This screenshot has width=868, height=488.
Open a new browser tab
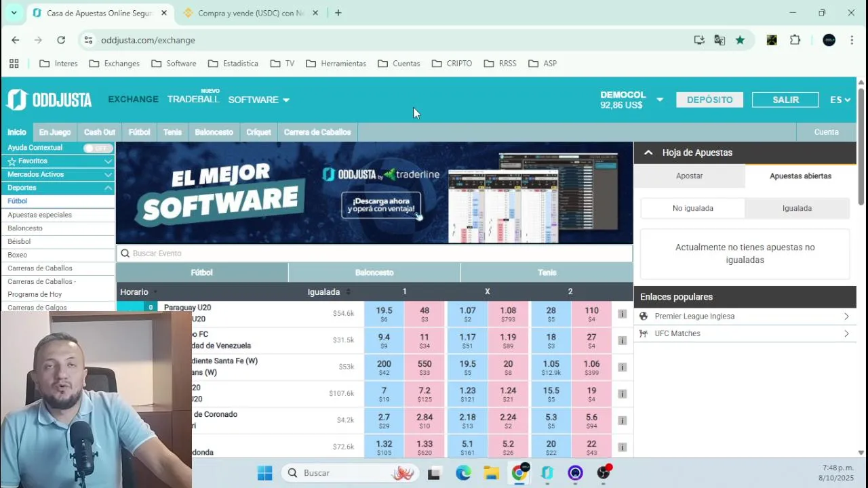(338, 13)
